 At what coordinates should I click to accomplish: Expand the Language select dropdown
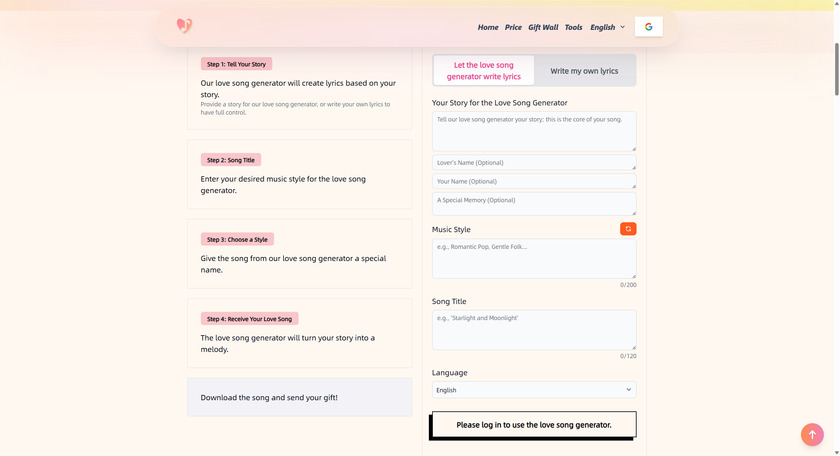[x=534, y=390]
